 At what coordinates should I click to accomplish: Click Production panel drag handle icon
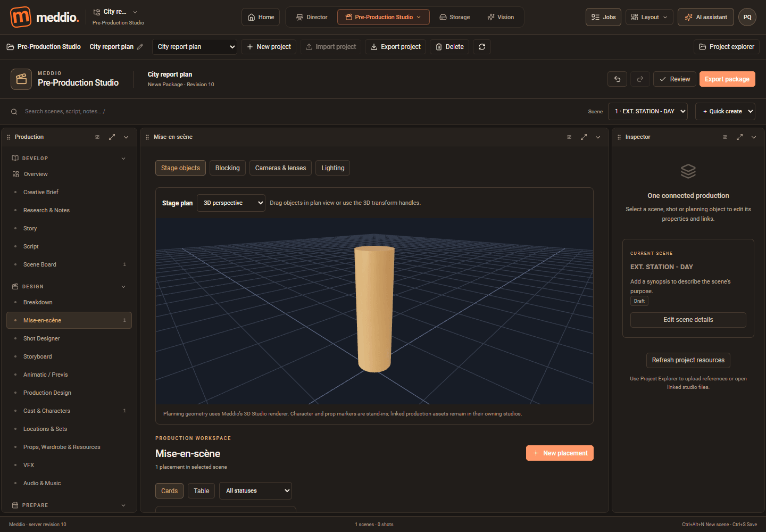[9, 137]
